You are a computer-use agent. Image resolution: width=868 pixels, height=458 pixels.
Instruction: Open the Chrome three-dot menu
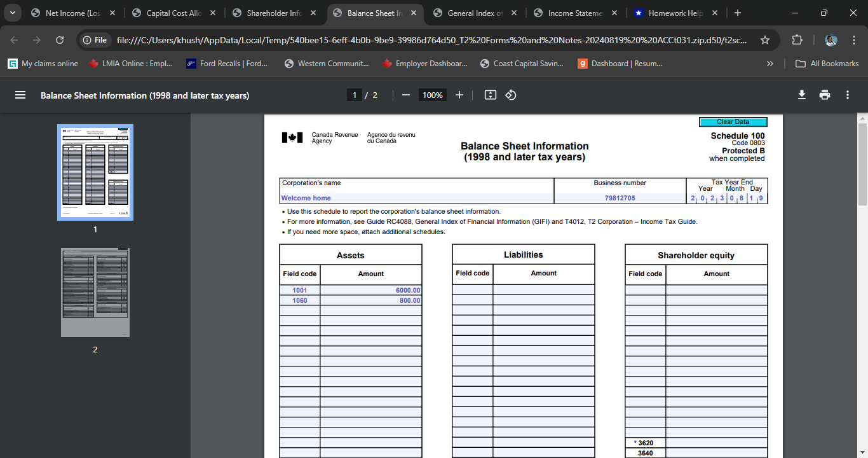853,40
